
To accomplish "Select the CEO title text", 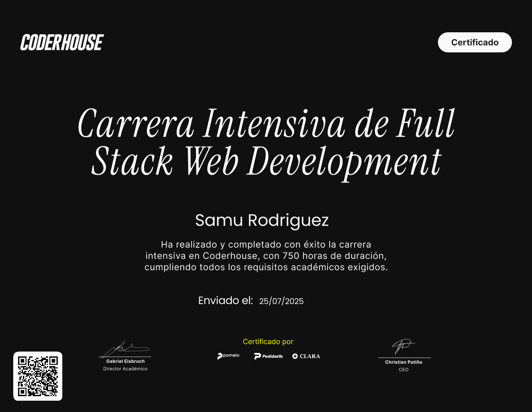I will click(x=404, y=370).
